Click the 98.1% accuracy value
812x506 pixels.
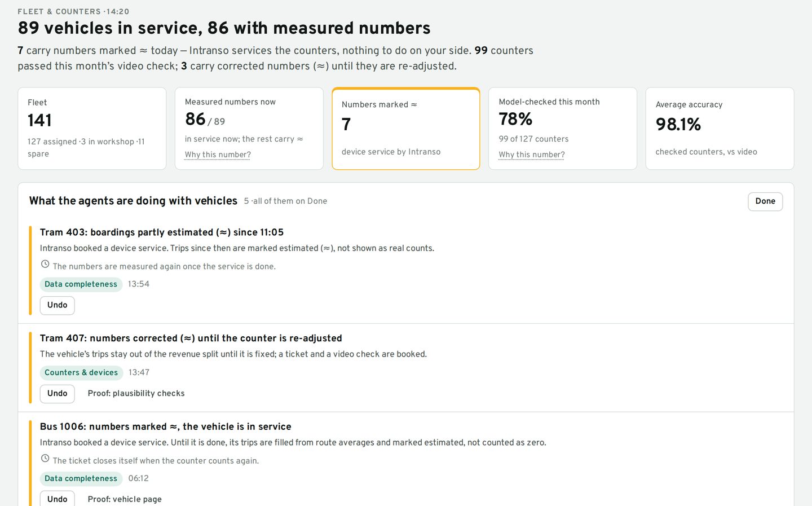tap(678, 124)
